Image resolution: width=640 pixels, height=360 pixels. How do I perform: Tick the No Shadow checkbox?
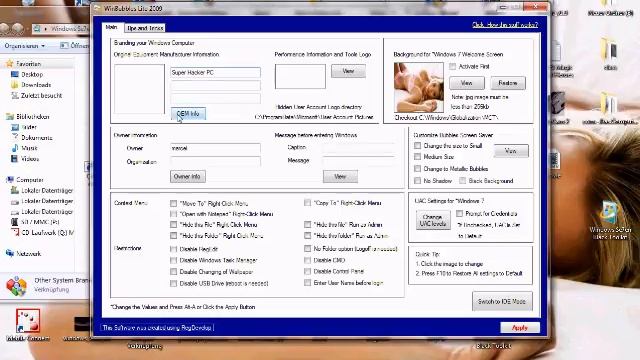pyautogui.click(x=418, y=180)
